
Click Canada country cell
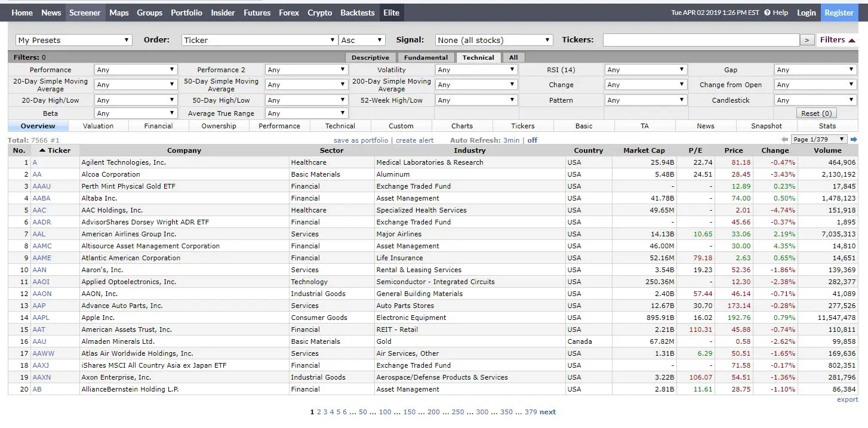[x=589, y=341]
